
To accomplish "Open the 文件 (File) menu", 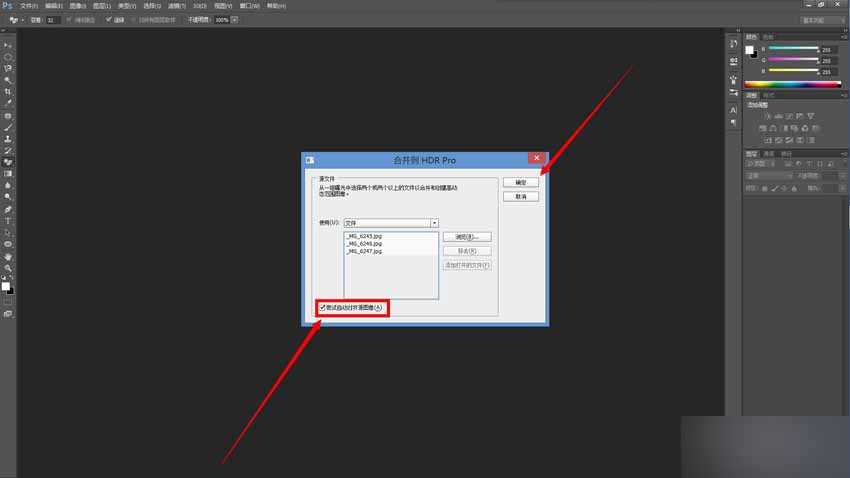I will (x=28, y=5).
